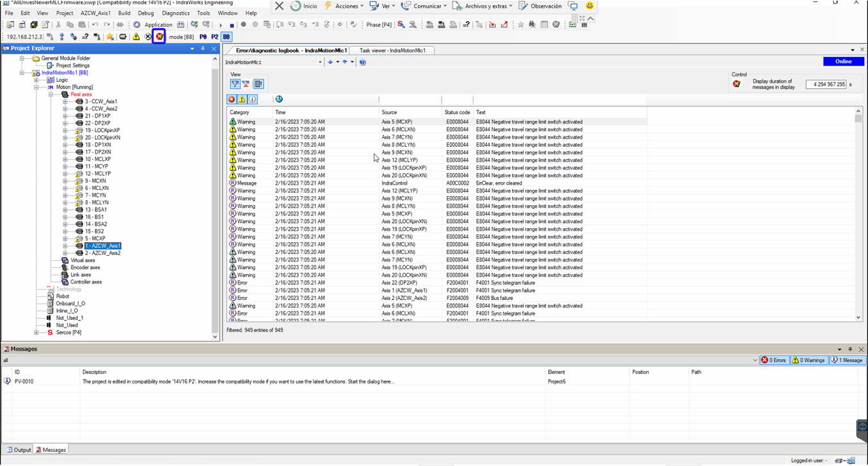This screenshot has width=868, height=466.
Task: Click the filter funnel icon in View group
Action: pyautogui.click(x=235, y=84)
